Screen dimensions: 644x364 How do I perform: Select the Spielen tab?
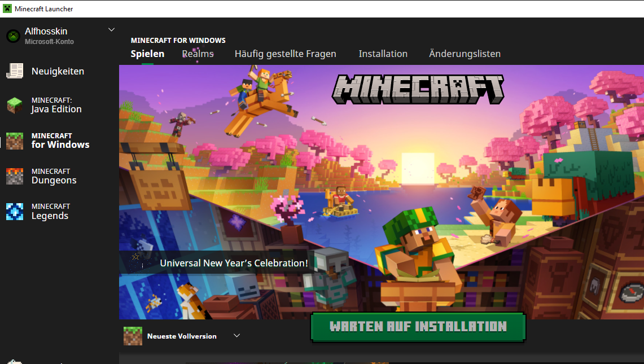(x=147, y=54)
